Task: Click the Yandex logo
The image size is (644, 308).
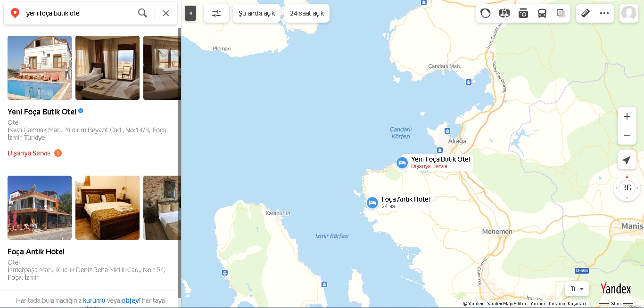Action: [616, 288]
